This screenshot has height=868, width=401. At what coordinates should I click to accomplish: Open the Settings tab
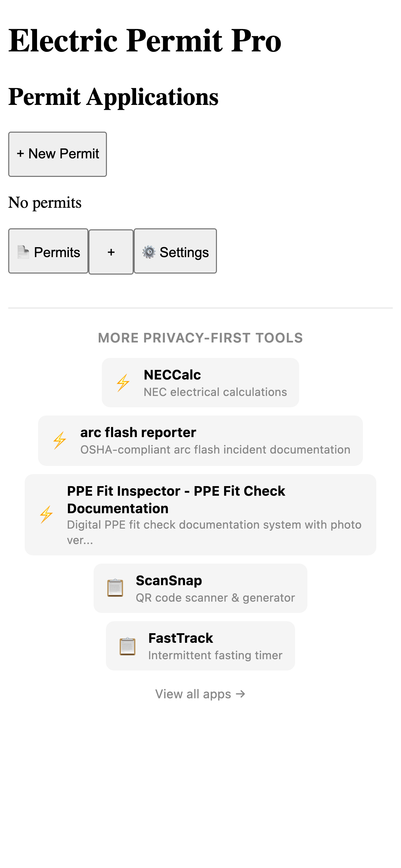175,251
